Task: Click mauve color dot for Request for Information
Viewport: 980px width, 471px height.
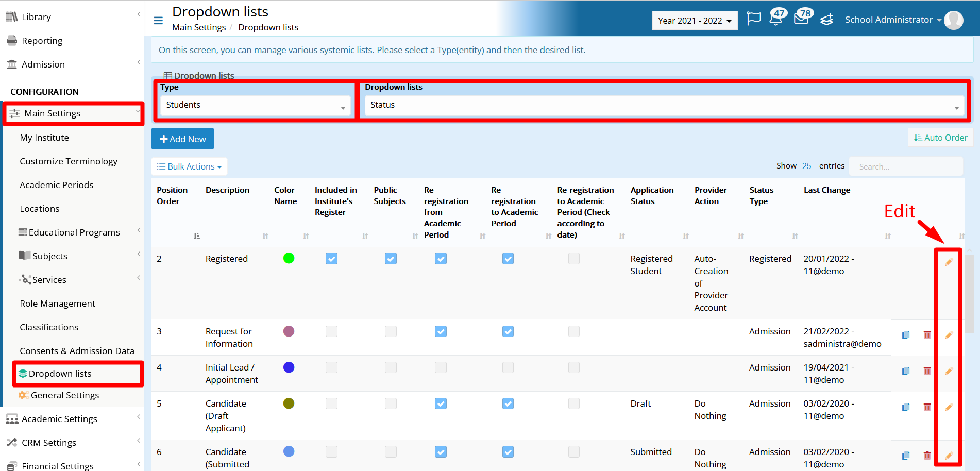Action: [289, 331]
